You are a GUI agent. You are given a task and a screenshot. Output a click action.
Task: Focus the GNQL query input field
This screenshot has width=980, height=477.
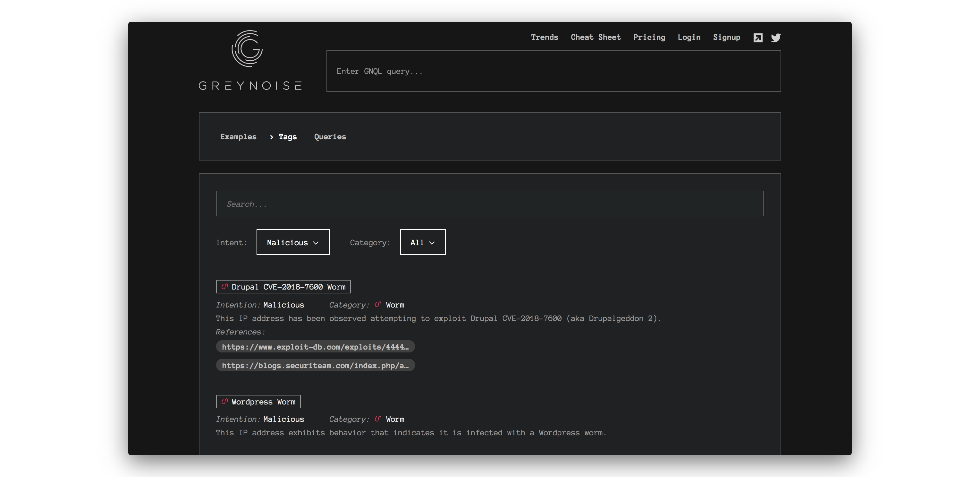point(553,71)
